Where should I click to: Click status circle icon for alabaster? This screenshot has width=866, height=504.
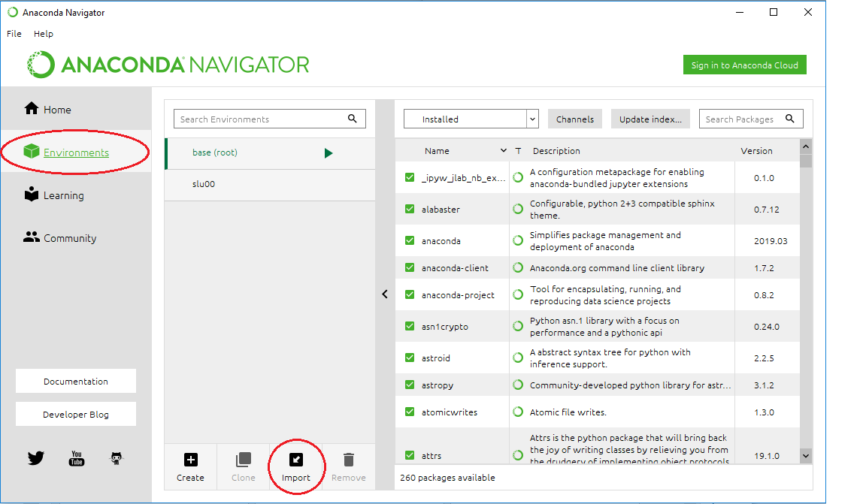pos(518,210)
